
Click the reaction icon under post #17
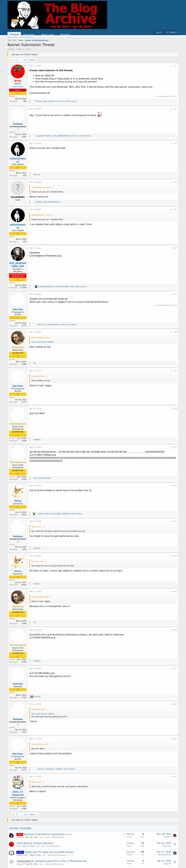(x=32, y=696)
